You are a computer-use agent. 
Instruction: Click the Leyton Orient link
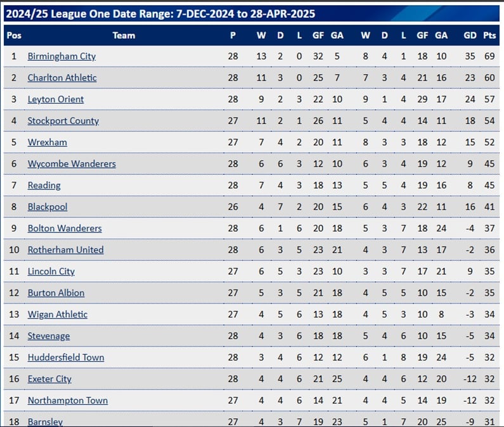[56, 99]
